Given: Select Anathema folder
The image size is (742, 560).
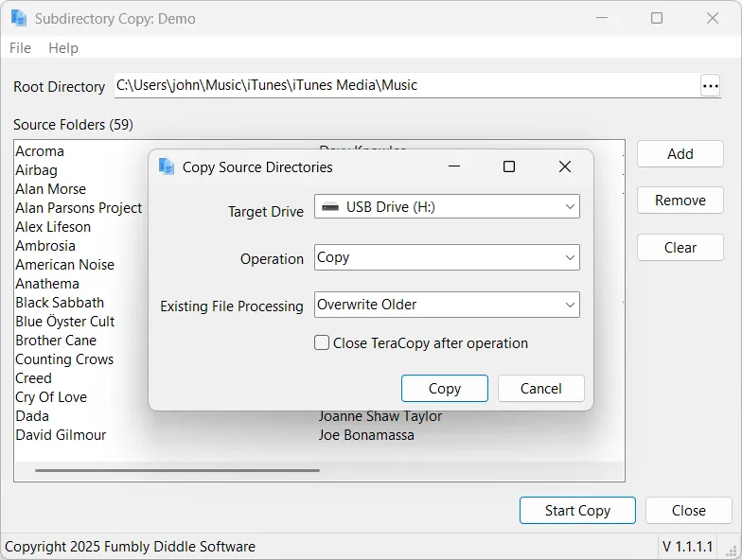Looking at the screenshot, I should click(47, 284).
